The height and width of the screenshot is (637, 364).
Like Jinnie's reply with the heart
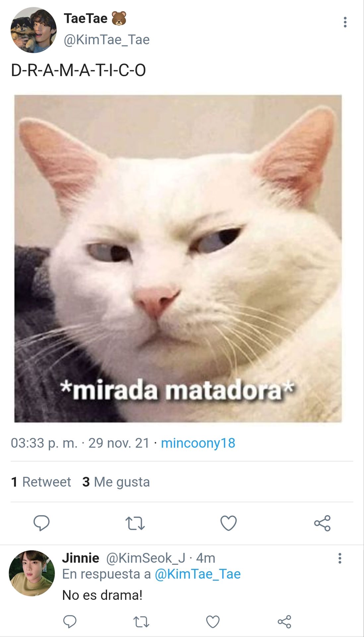click(213, 621)
